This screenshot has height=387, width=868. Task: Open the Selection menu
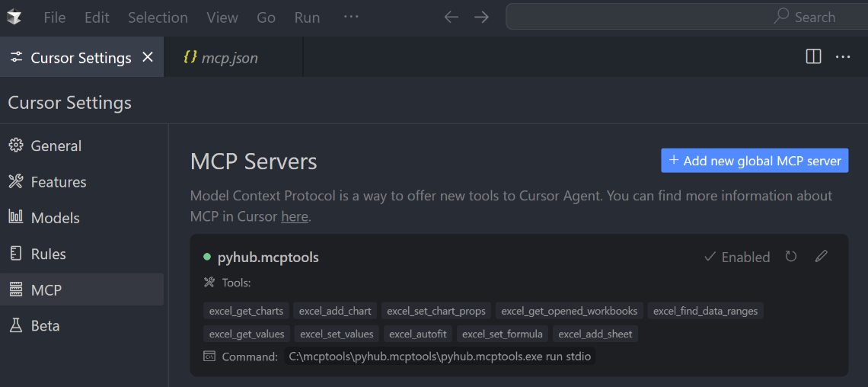[x=158, y=18]
